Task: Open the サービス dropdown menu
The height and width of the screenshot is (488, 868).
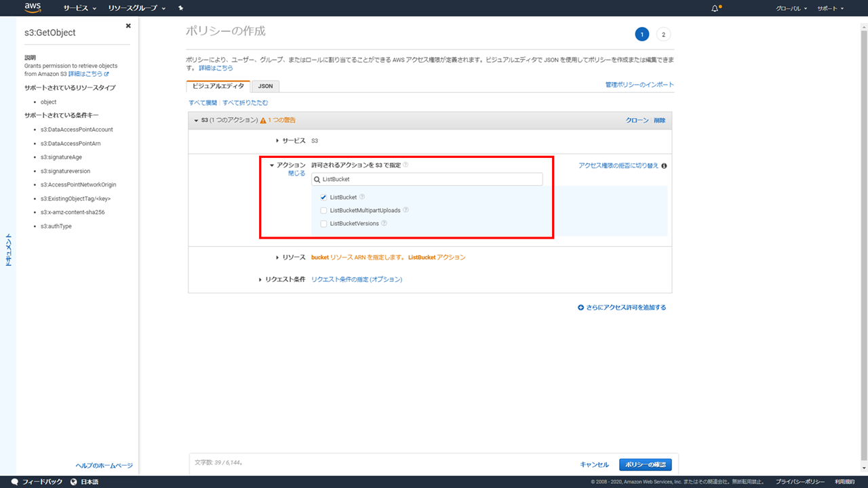Action: tap(79, 8)
